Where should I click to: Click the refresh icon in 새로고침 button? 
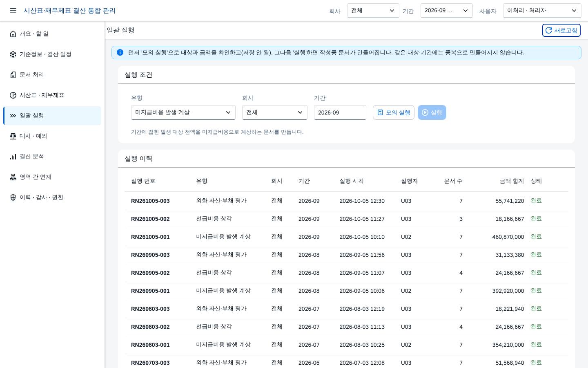549,30
